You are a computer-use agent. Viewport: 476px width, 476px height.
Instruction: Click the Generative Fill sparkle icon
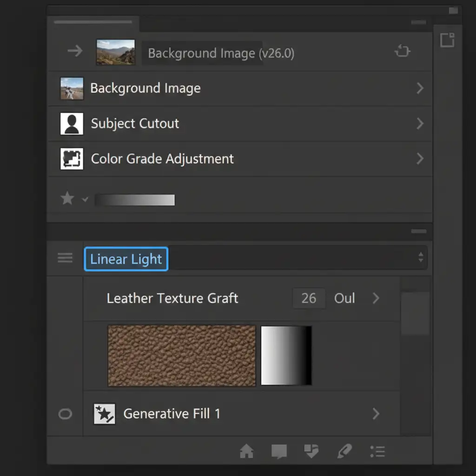pyautogui.click(x=105, y=414)
